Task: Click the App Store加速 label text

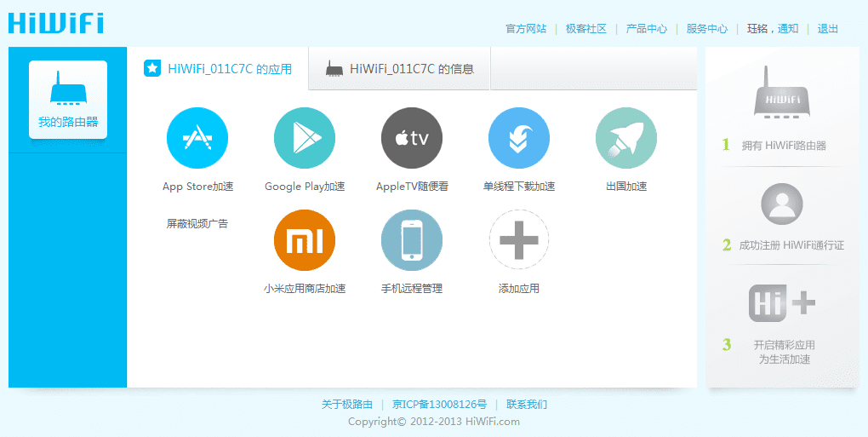Action: click(x=197, y=187)
